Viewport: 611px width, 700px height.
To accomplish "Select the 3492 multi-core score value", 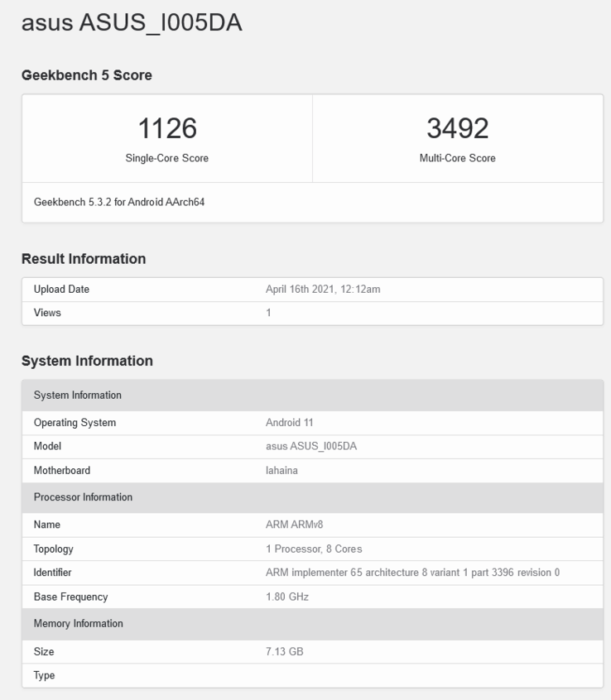I will 457,129.
